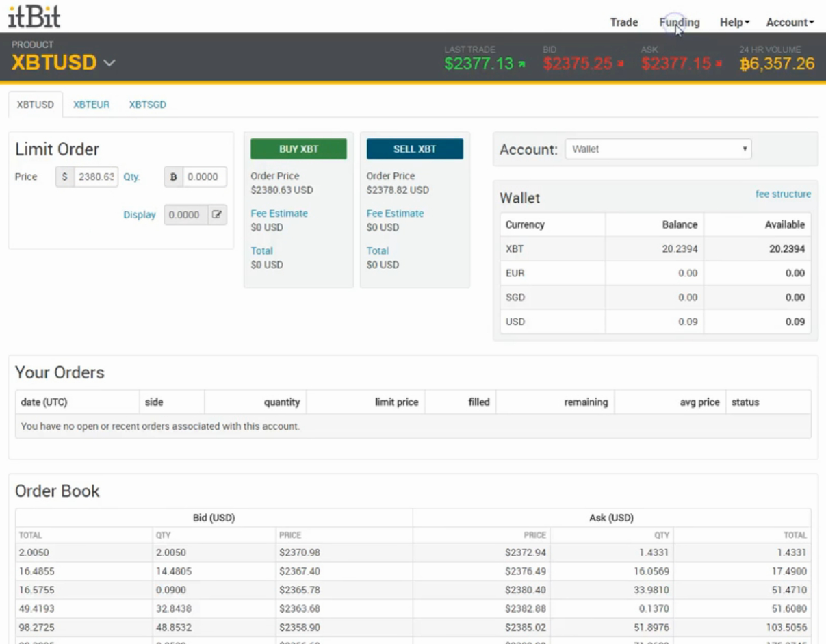Go to the Trade page

click(624, 23)
